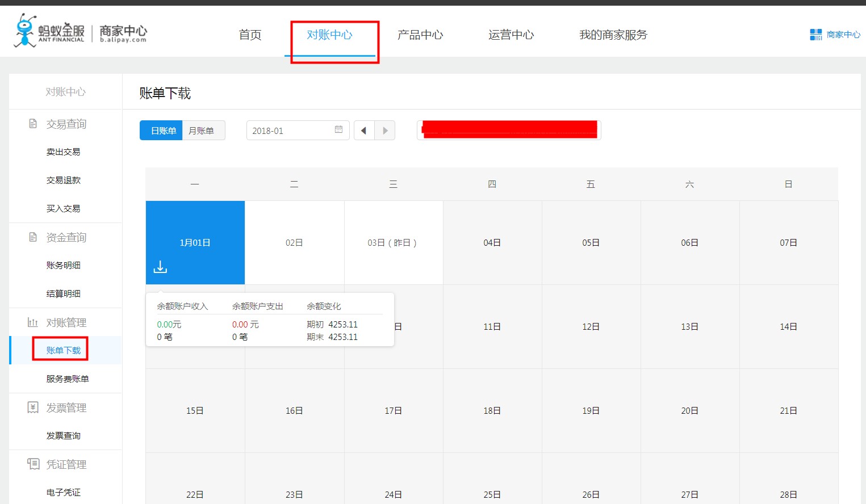Open 交易退款 in the sidebar

pos(64,180)
